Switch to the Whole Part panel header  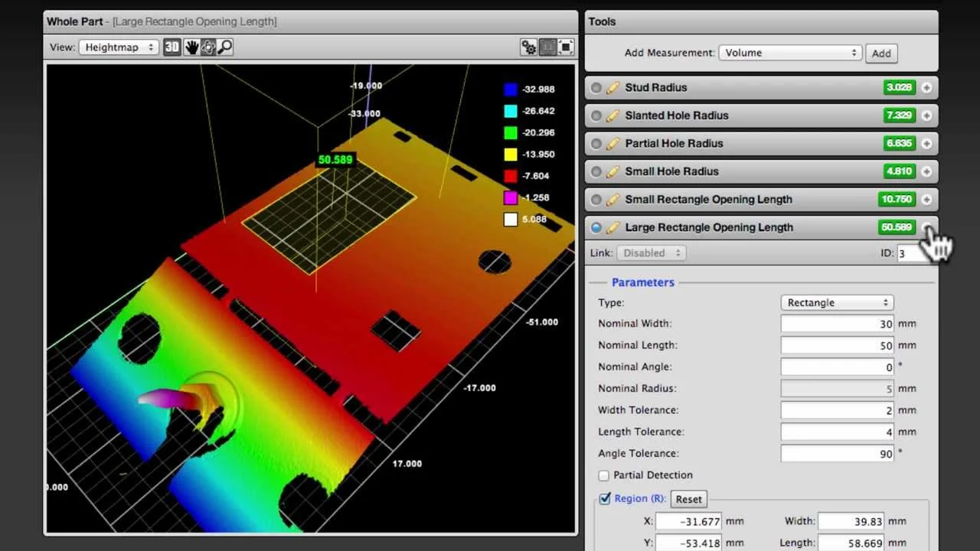74,21
